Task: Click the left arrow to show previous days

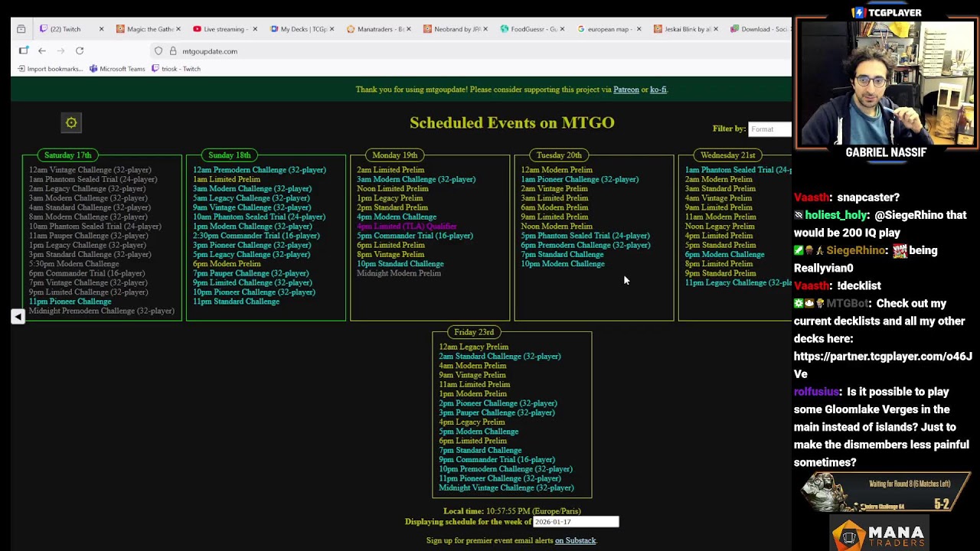Action: (x=18, y=317)
